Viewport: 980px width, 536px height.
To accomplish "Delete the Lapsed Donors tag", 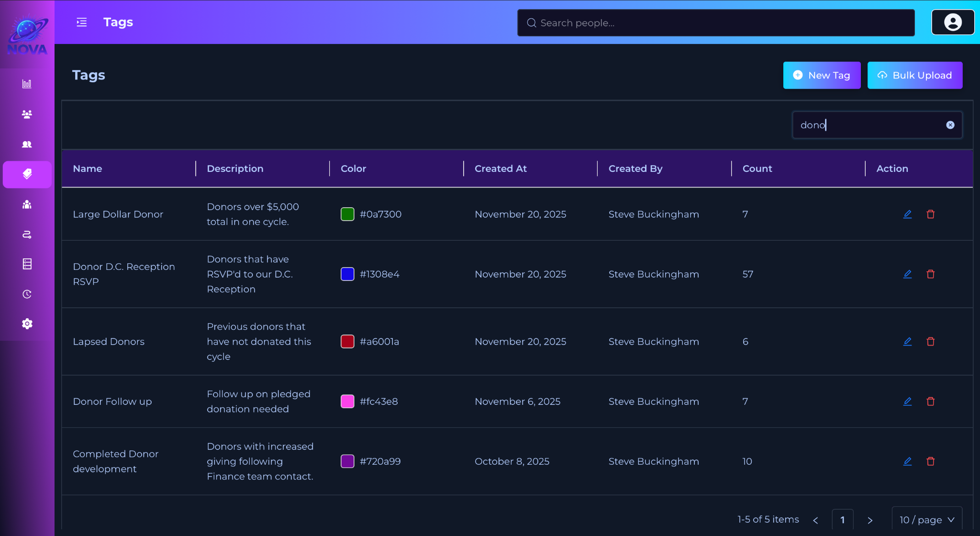I will tap(930, 342).
